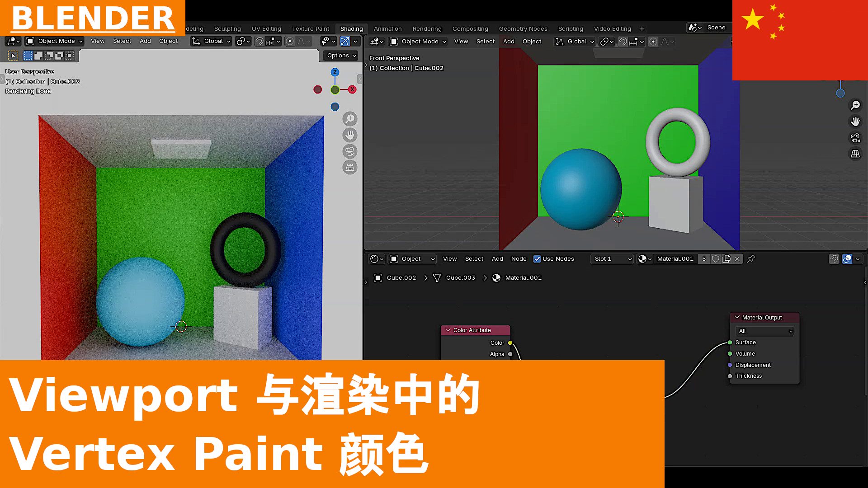Switch to the Compositing workspace tab
868x488 pixels.
[x=470, y=29]
